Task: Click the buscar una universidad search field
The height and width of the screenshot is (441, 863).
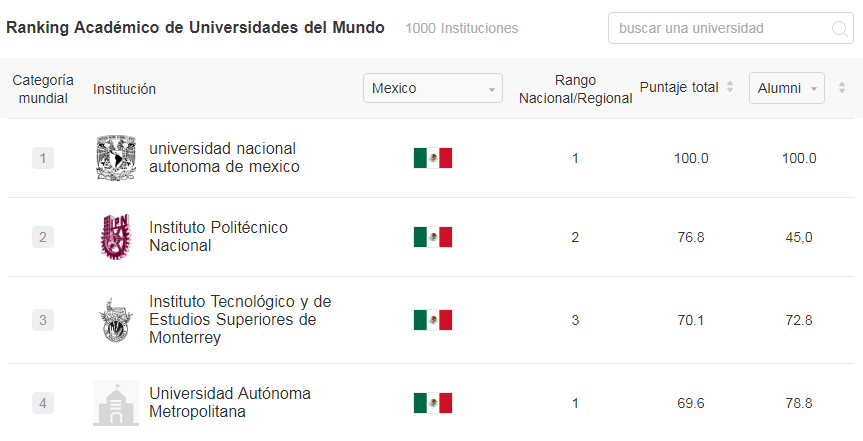Action: 730,28
